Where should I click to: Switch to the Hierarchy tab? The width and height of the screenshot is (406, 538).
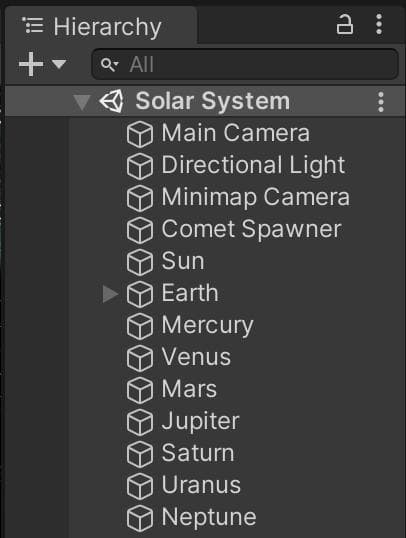(101, 26)
